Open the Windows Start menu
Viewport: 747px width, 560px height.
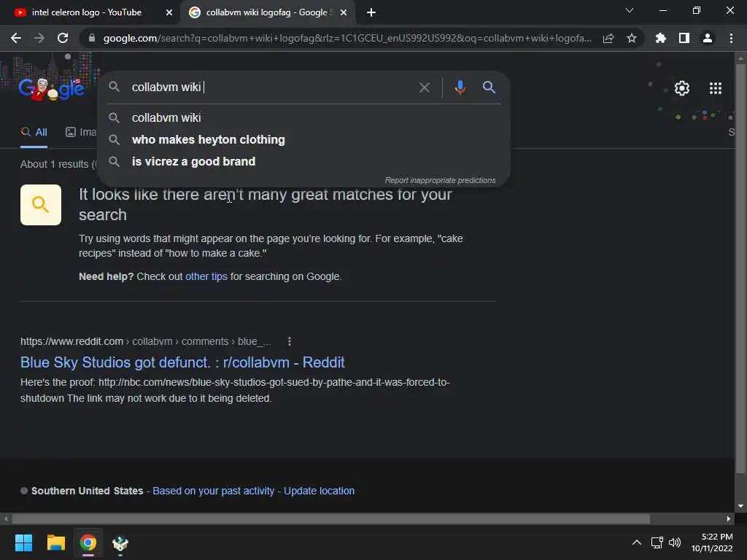coord(23,542)
